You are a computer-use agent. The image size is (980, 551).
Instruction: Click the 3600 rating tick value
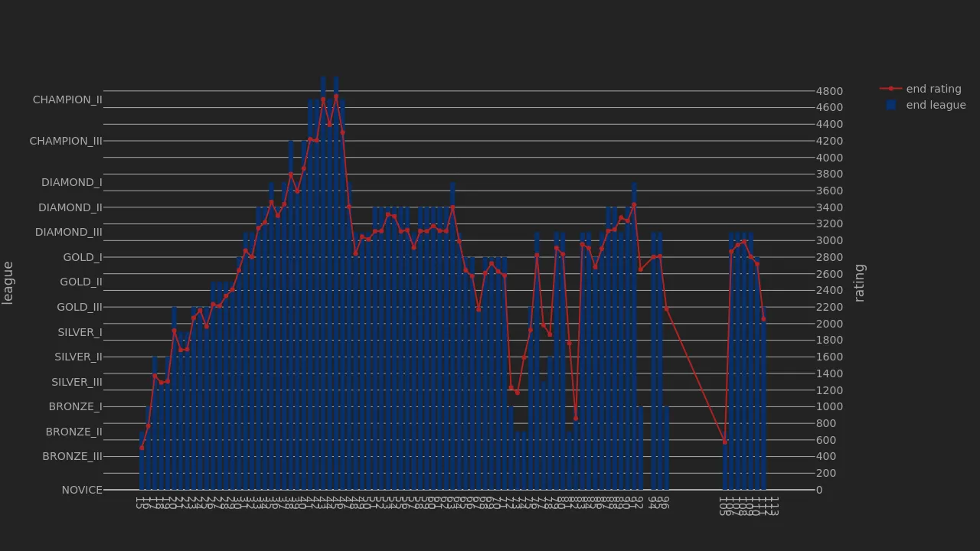coord(830,191)
